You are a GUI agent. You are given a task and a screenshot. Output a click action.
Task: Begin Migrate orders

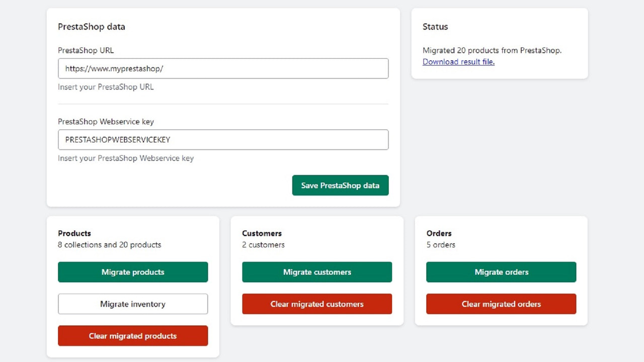tap(501, 272)
